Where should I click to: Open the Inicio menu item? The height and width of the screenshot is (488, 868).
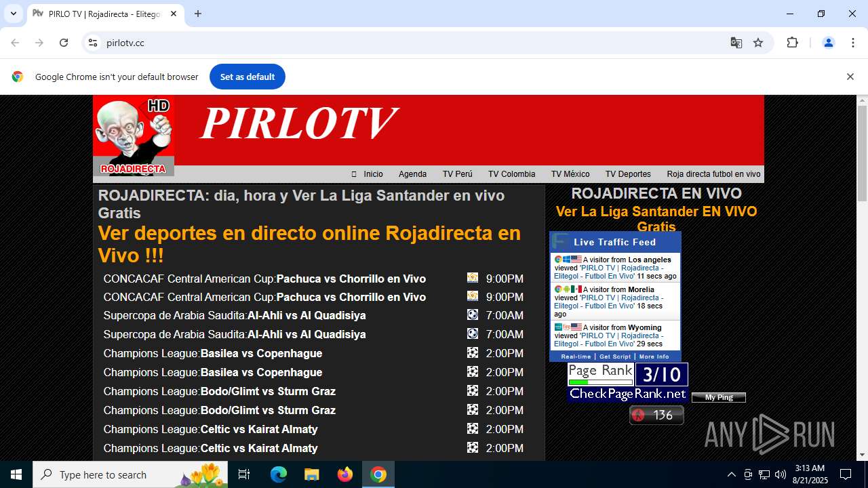[373, 174]
